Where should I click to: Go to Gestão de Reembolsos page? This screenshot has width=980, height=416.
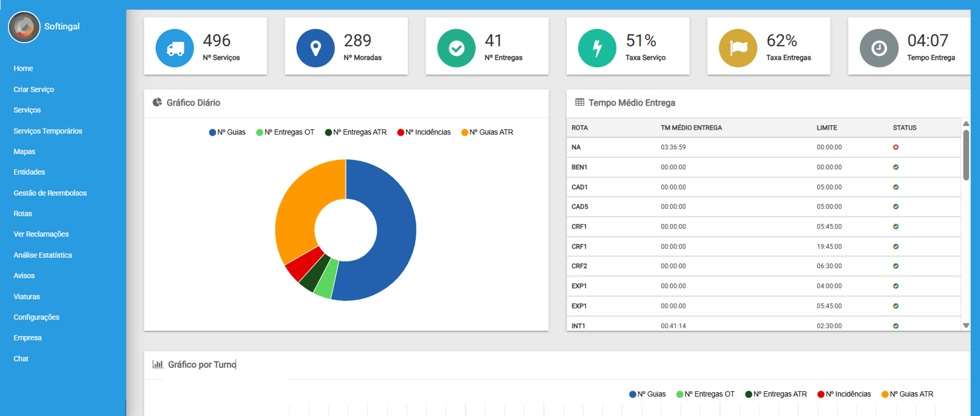50,193
